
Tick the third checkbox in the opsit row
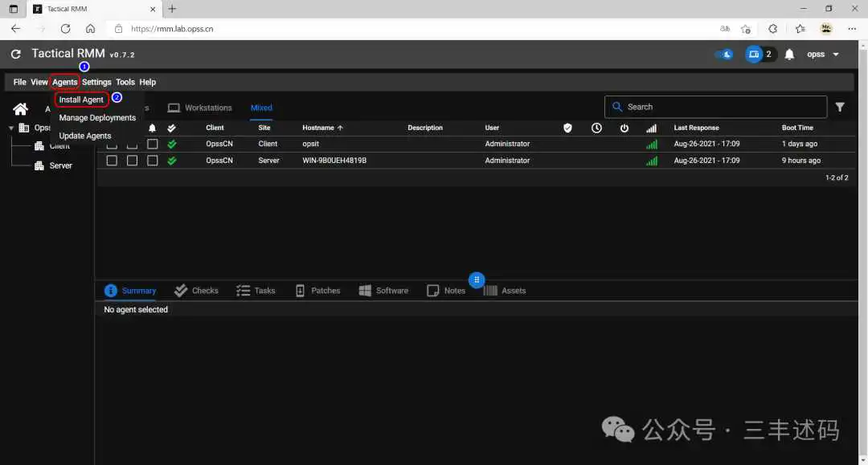pos(152,145)
